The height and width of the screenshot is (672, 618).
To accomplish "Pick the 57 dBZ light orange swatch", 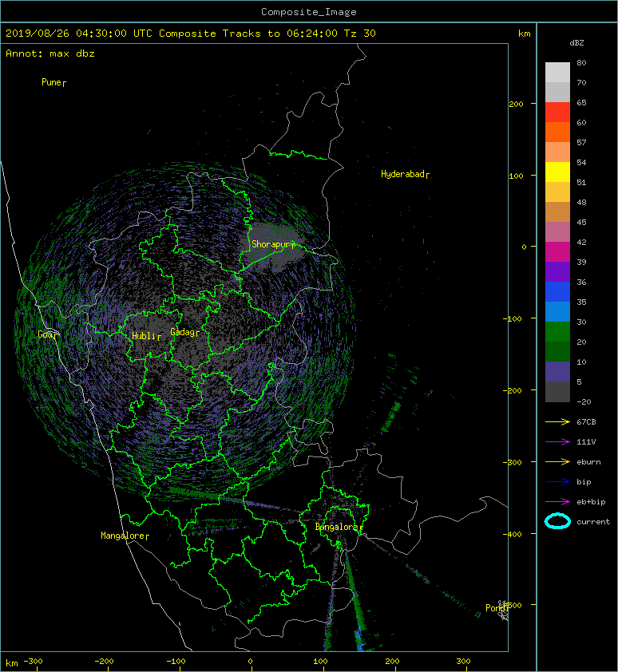I will [x=557, y=152].
